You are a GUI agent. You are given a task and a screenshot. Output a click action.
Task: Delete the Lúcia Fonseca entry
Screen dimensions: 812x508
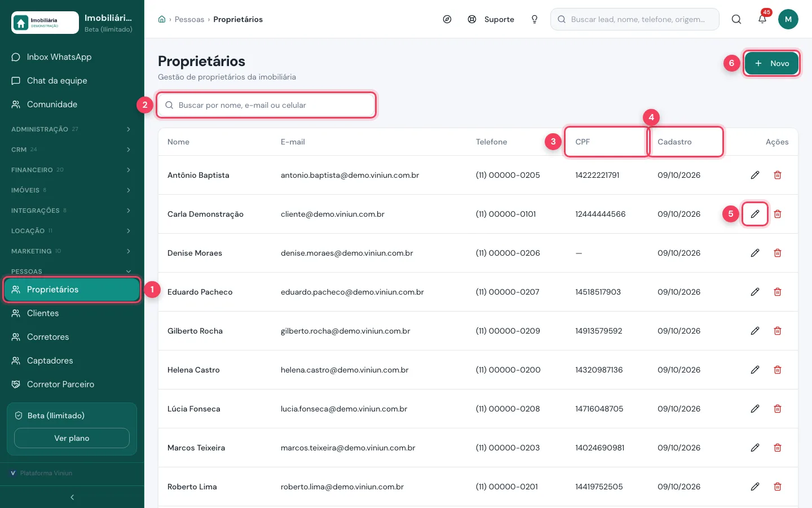pos(778,409)
